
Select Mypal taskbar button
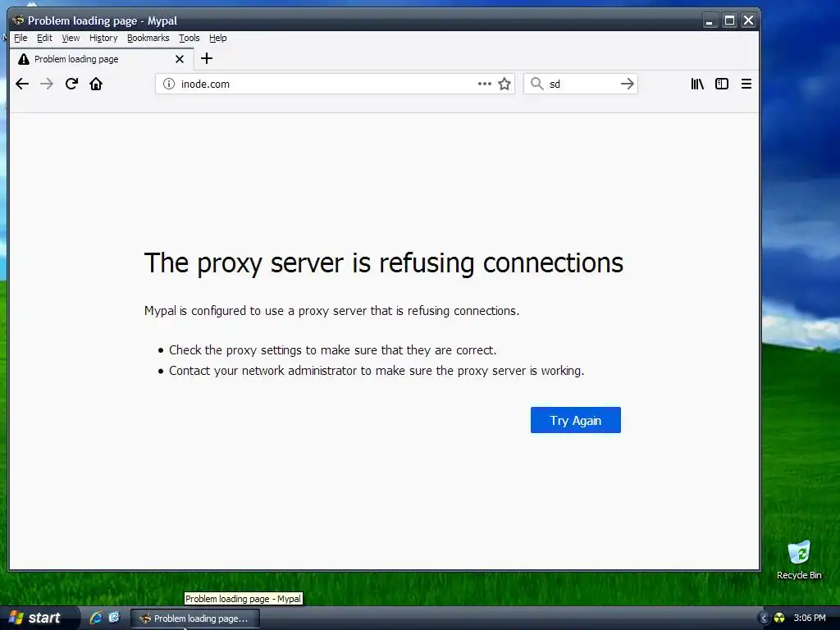click(195, 619)
